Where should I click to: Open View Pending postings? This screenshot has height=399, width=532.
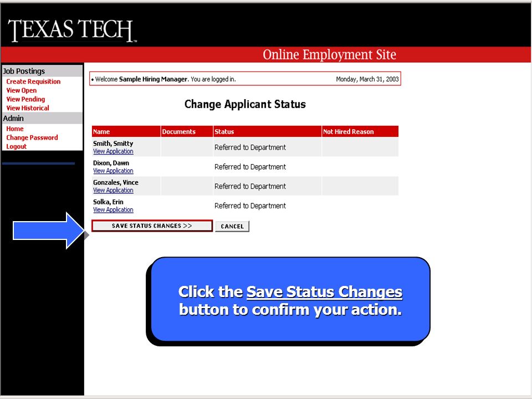(25, 99)
